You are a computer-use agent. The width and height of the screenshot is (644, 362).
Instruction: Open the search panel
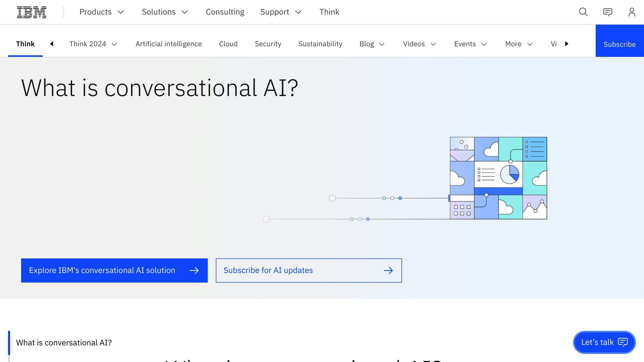click(583, 12)
